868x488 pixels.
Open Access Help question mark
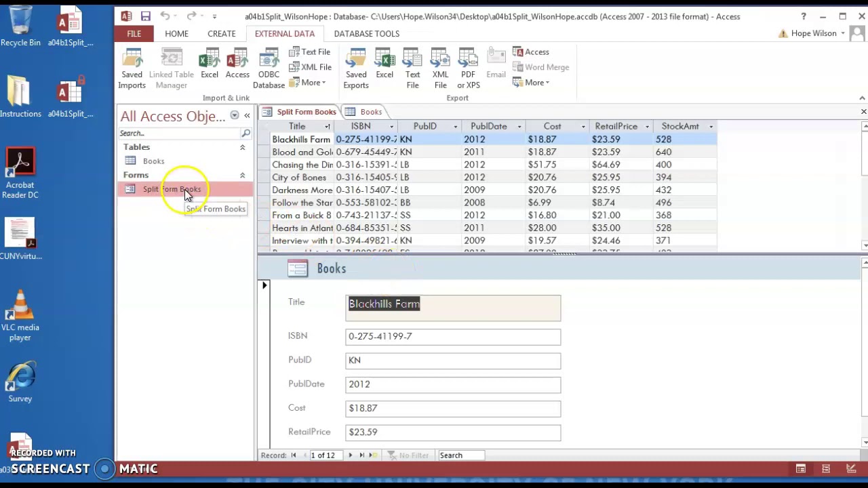click(804, 16)
